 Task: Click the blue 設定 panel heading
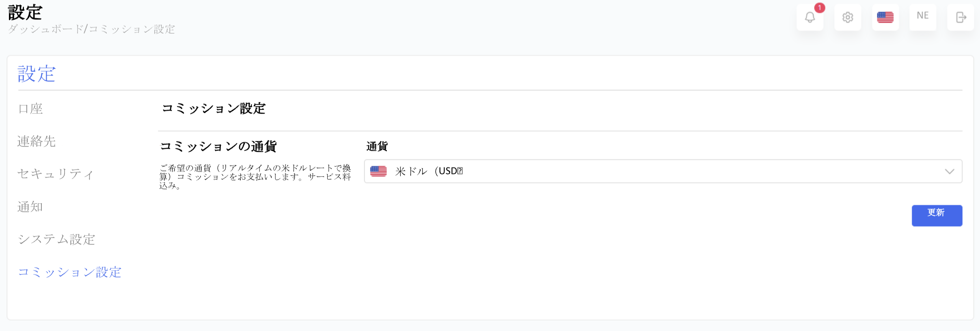click(37, 74)
